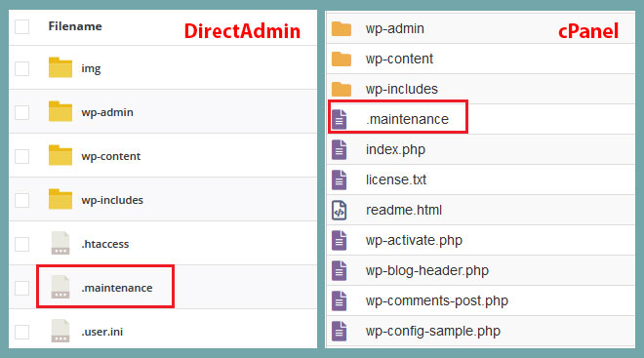Open wp-admin folder name in DirectAdmin
The height and width of the screenshot is (358, 644).
coord(107,112)
